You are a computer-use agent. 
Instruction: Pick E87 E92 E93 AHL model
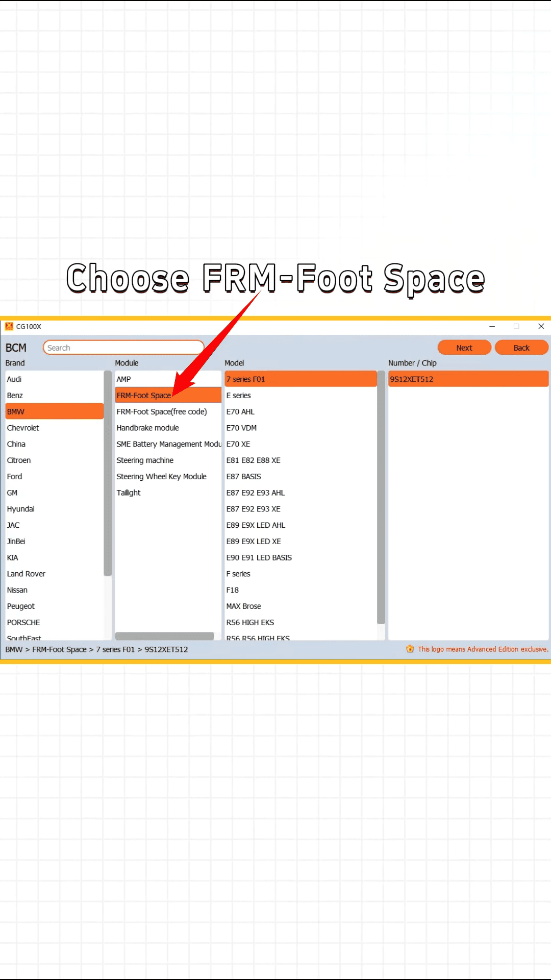tap(300, 493)
